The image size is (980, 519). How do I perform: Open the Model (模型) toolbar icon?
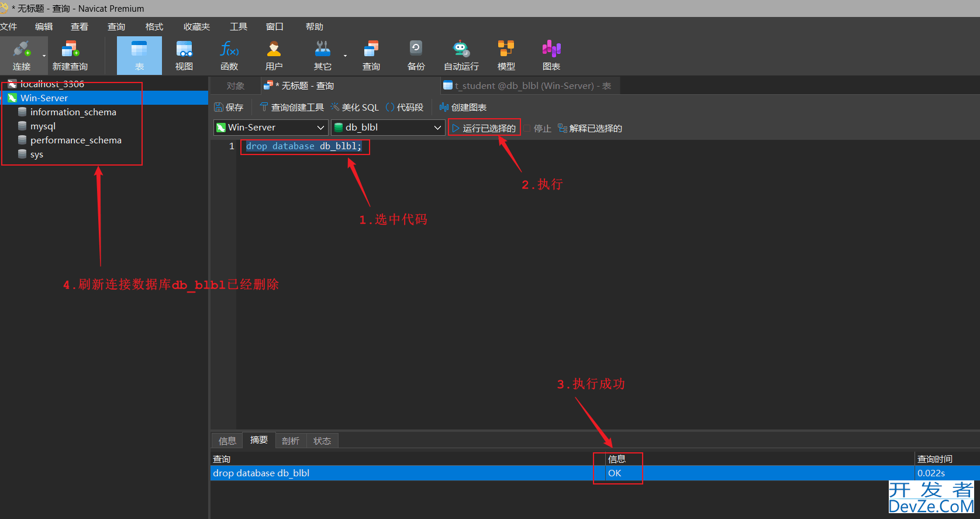(506, 56)
